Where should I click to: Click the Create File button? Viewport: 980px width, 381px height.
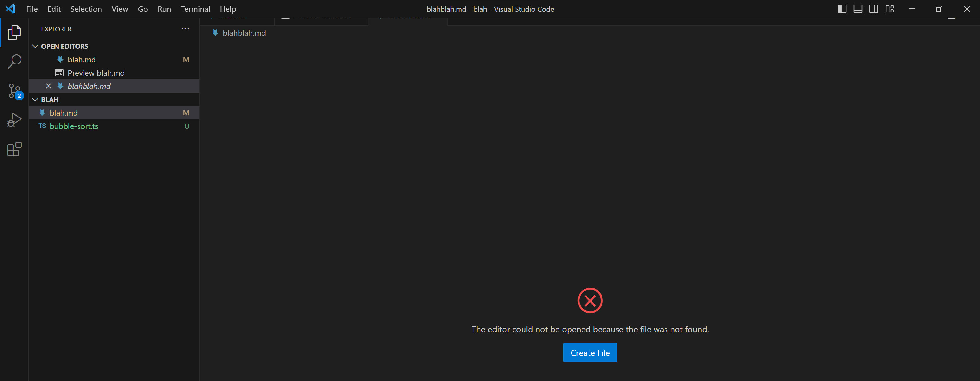click(x=590, y=353)
